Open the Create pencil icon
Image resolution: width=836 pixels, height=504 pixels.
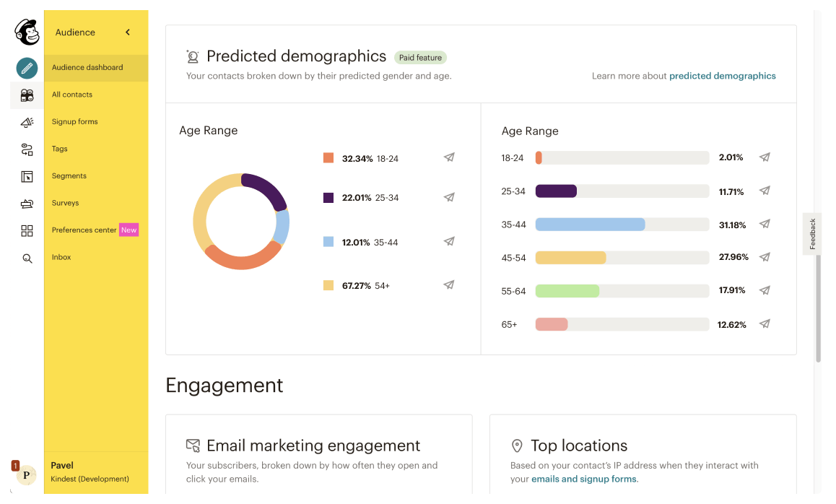coord(27,68)
